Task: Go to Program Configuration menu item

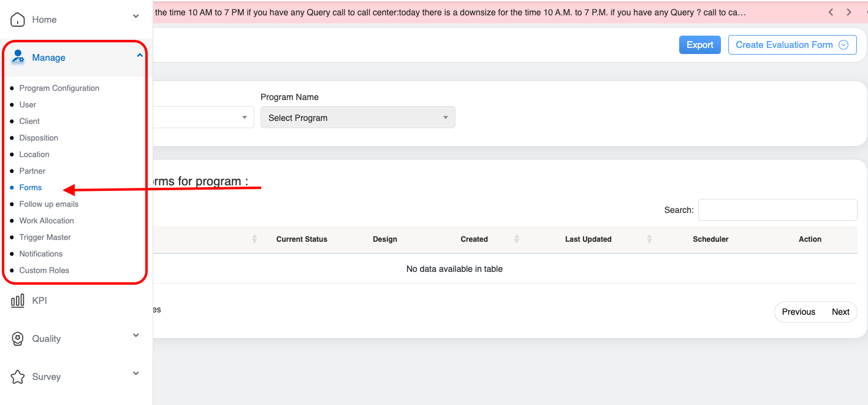Action: [x=59, y=88]
